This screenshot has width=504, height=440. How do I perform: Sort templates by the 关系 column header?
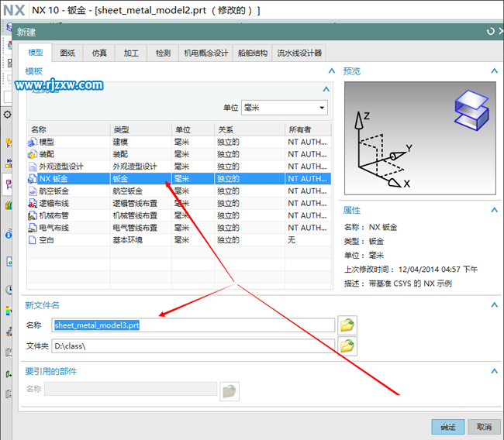(x=250, y=129)
